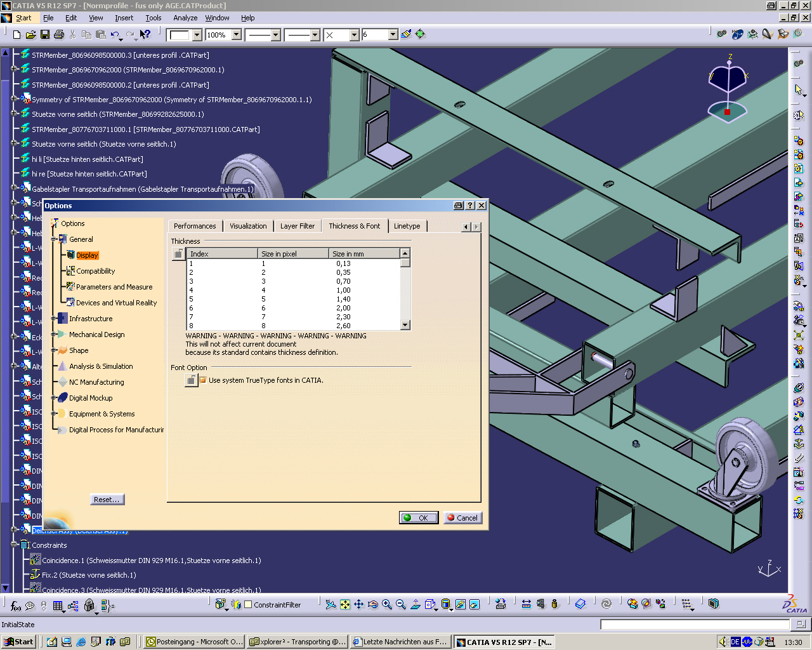The image size is (812, 650).
Task: Click the Formula f(x) icon
Action: click(x=15, y=606)
